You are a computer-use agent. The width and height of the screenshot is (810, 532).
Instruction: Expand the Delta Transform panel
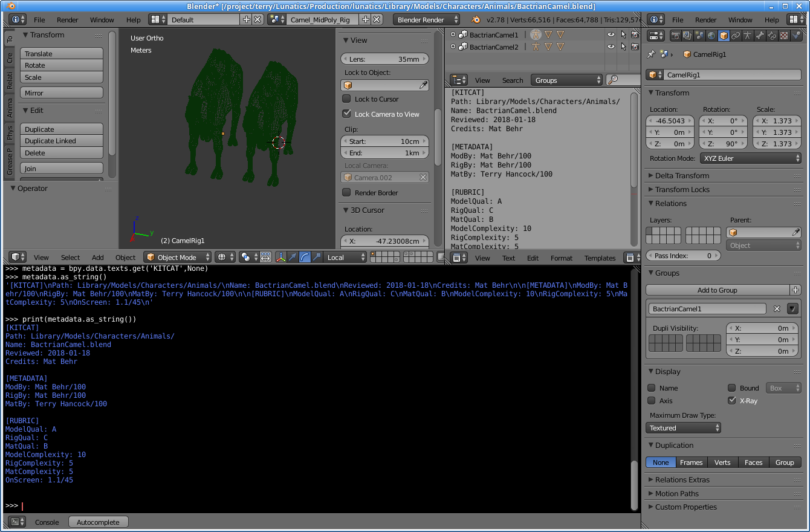pos(682,175)
